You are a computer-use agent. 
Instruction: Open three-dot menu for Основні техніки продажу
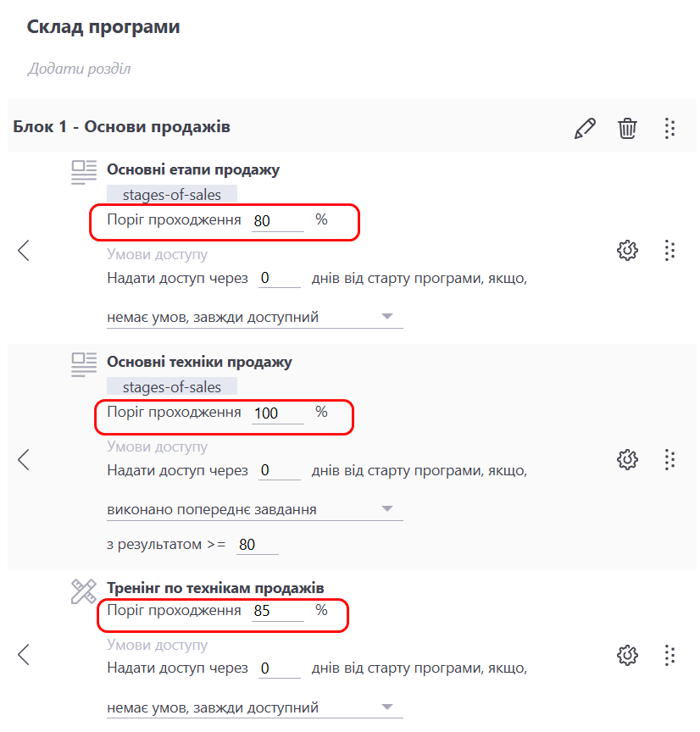pyautogui.click(x=669, y=459)
